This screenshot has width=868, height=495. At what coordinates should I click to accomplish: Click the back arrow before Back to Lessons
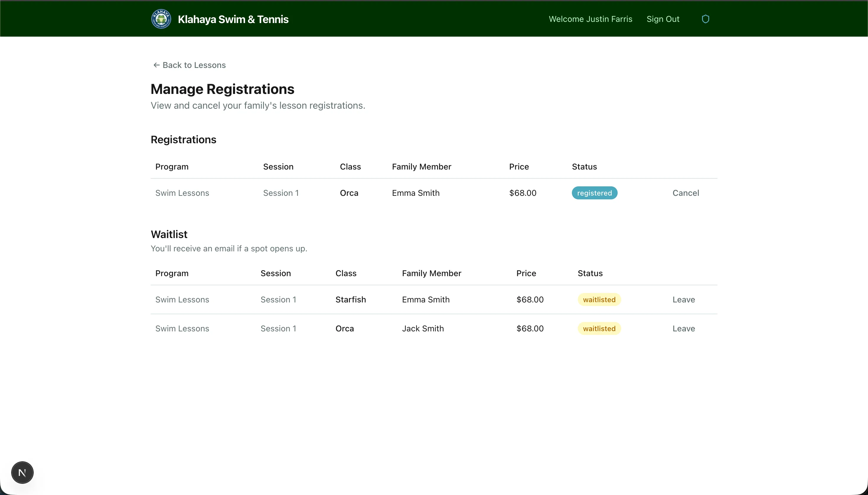point(156,65)
